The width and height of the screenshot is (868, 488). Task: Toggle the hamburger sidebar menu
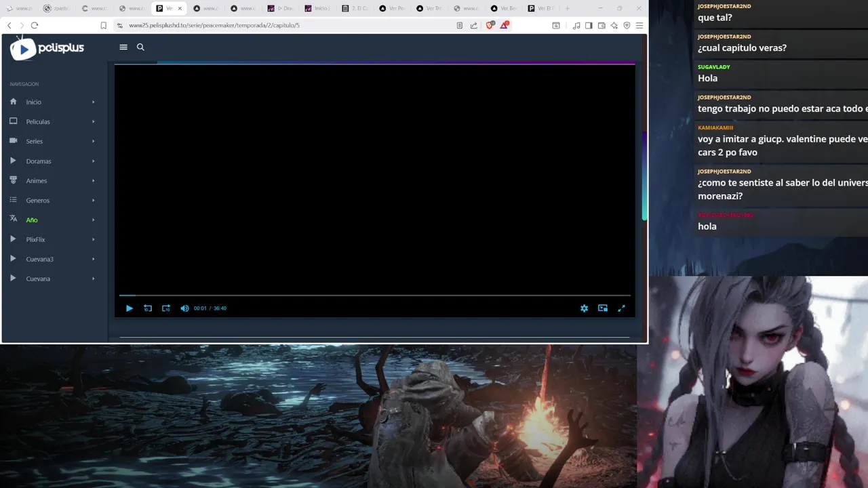point(123,47)
